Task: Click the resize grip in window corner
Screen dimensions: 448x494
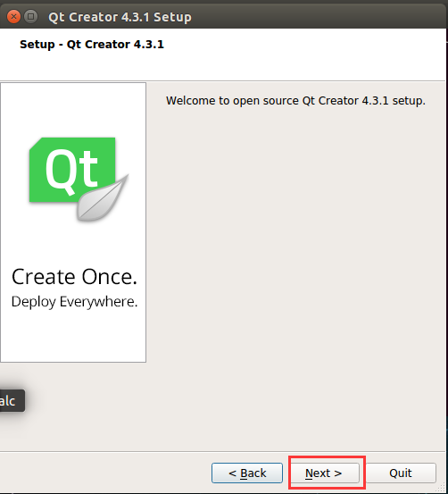Action: pyautogui.click(x=442, y=488)
